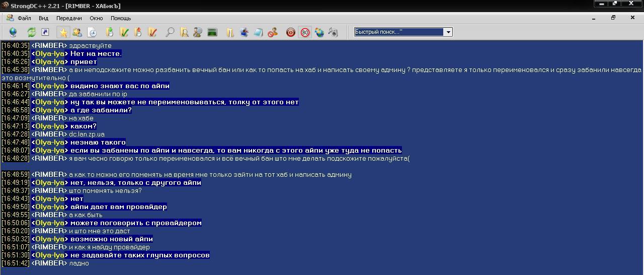Restore the inner hub chat window
The width and height of the screenshot is (644, 275).
(613, 18)
